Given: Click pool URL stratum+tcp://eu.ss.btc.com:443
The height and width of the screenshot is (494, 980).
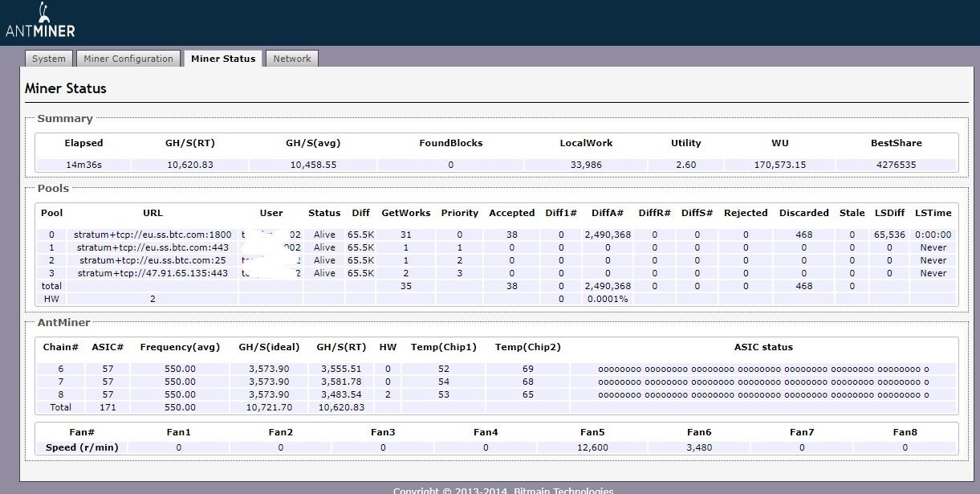Looking at the screenshot, I should (152, 247).
